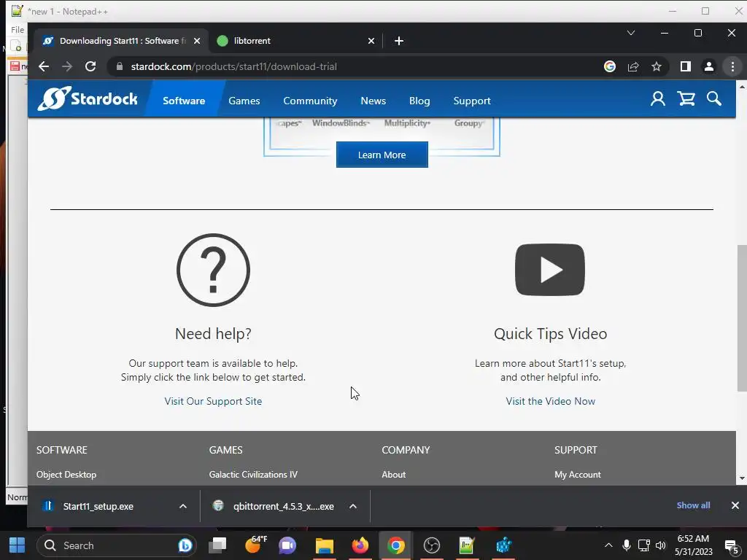The height and width of the screenshot is (560, 747).
Task: Click the browser forward arrow
Action: pyautogui.click(x=67, y=66)
